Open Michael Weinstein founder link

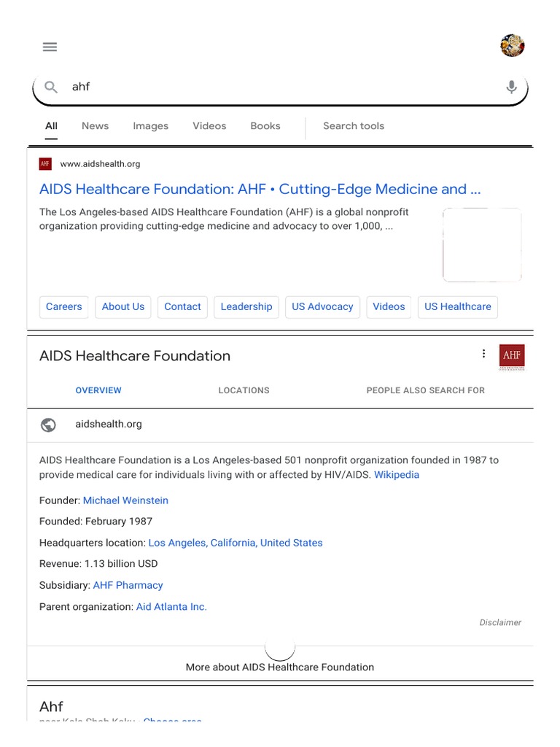tap(125, 500)
